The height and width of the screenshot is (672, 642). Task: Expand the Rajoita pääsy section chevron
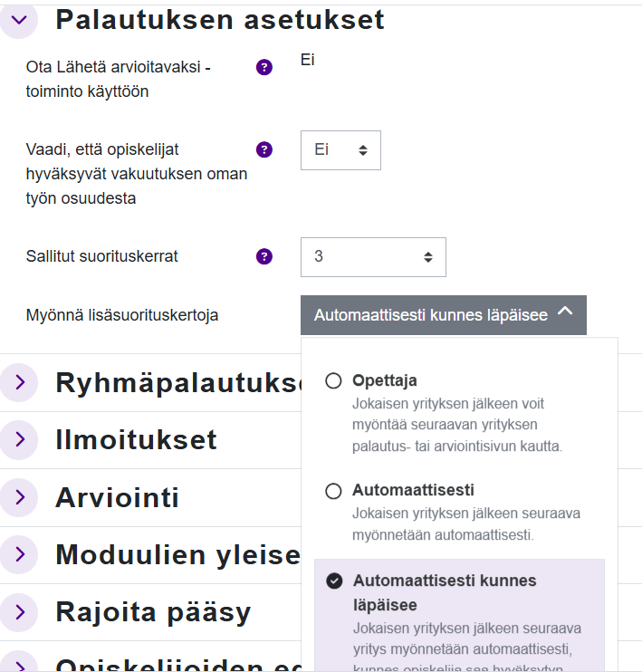click(19, 612)
